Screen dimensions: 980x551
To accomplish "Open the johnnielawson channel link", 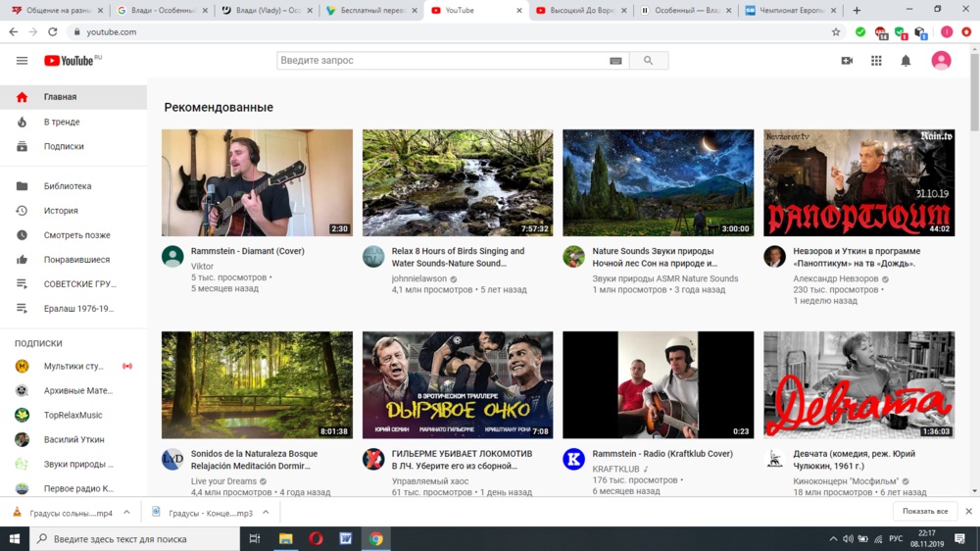I will 419,279.
